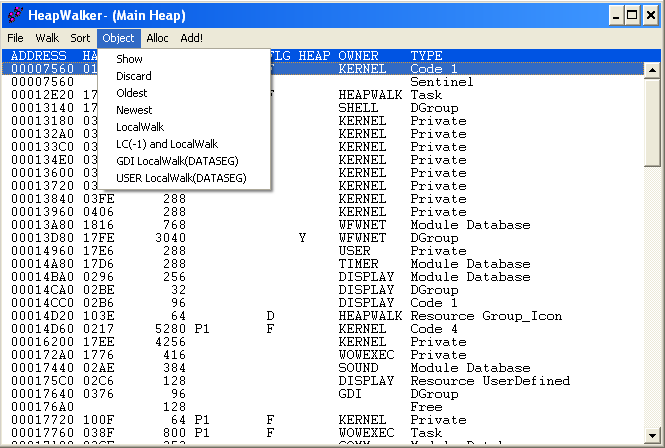Select HEAPWALK Resource Group_Icon row
665x448 pixels.
(x=323, y=316)
